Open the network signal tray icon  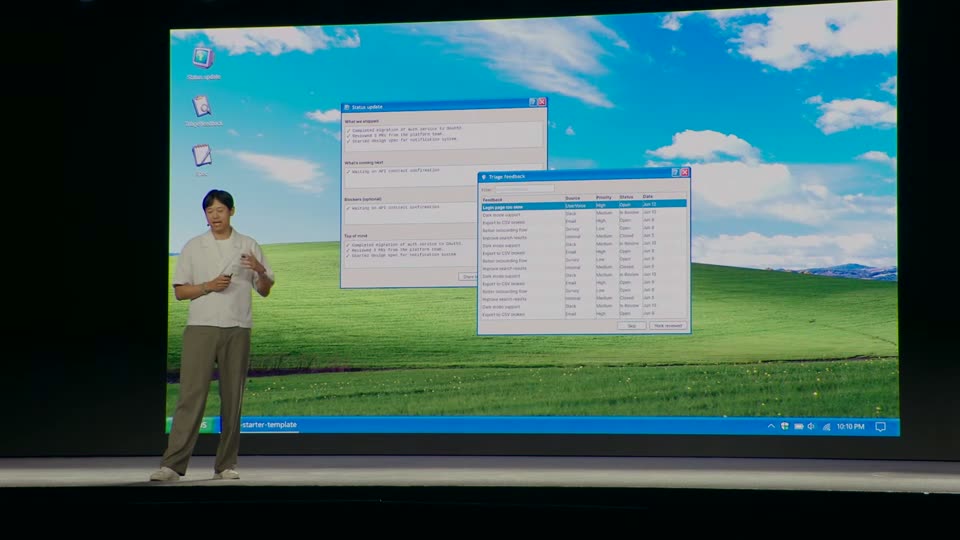[x=826, y=427]
